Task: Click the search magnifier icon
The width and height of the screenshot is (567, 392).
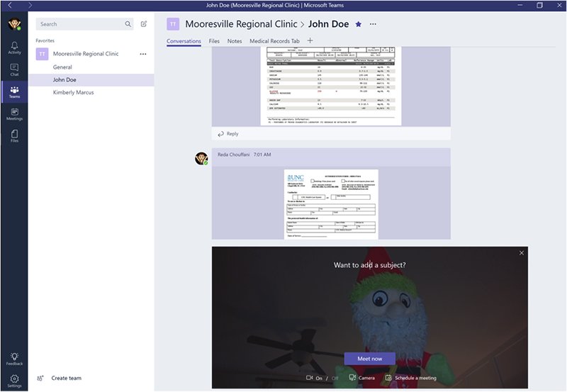Action: (128, 24)
